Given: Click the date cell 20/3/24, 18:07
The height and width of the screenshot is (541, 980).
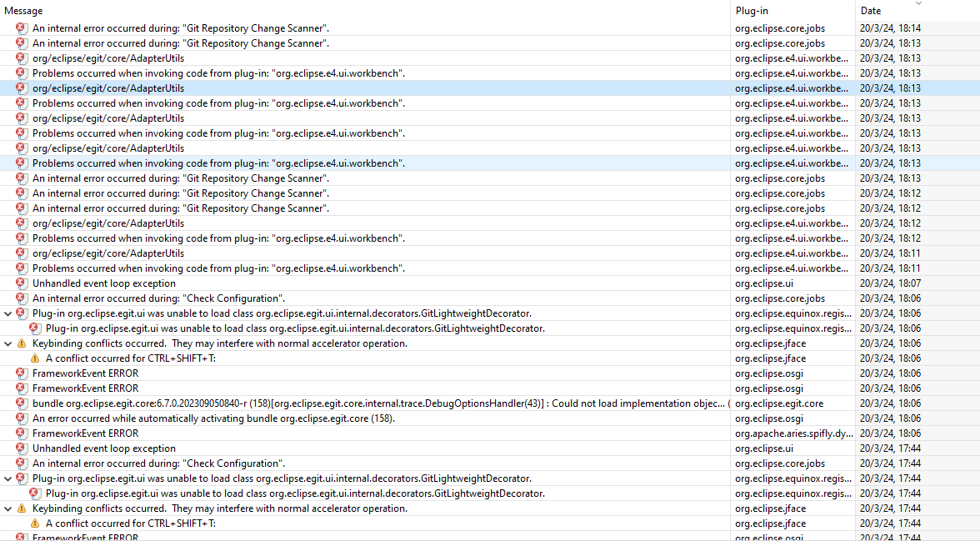Looking at the screenshot, I should point(890,283).
